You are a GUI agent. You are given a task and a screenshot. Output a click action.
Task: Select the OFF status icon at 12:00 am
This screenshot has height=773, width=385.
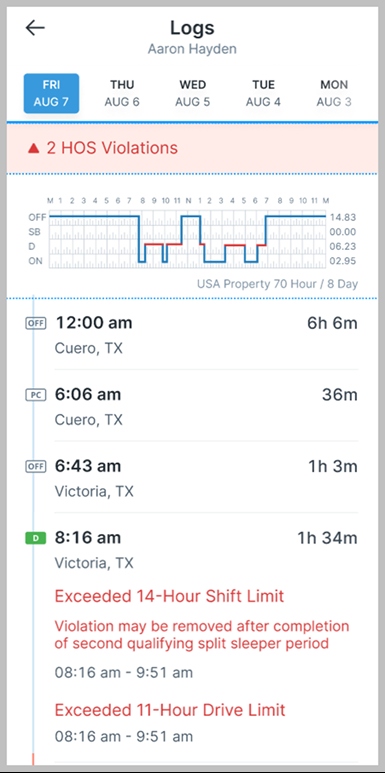point(35,323)
